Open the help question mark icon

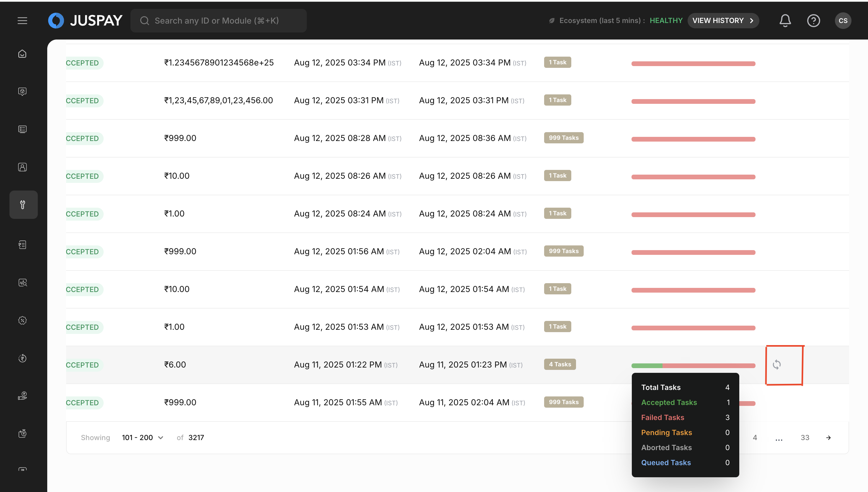coord(813,21)
